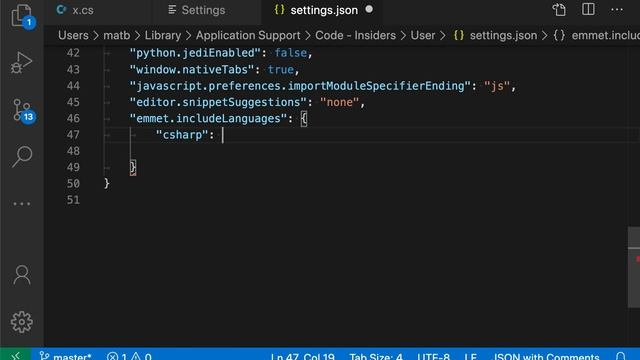This screenshot has width=640, height=360.
Task: Open the Run and Debug view
Action: (x=21, y=62)
